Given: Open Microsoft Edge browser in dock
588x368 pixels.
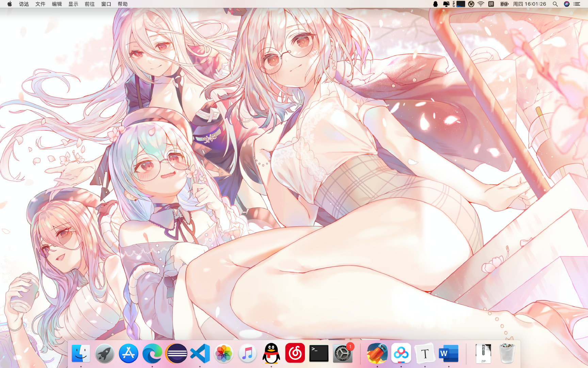Looking at the screenshot, I should tap(152, 353).
